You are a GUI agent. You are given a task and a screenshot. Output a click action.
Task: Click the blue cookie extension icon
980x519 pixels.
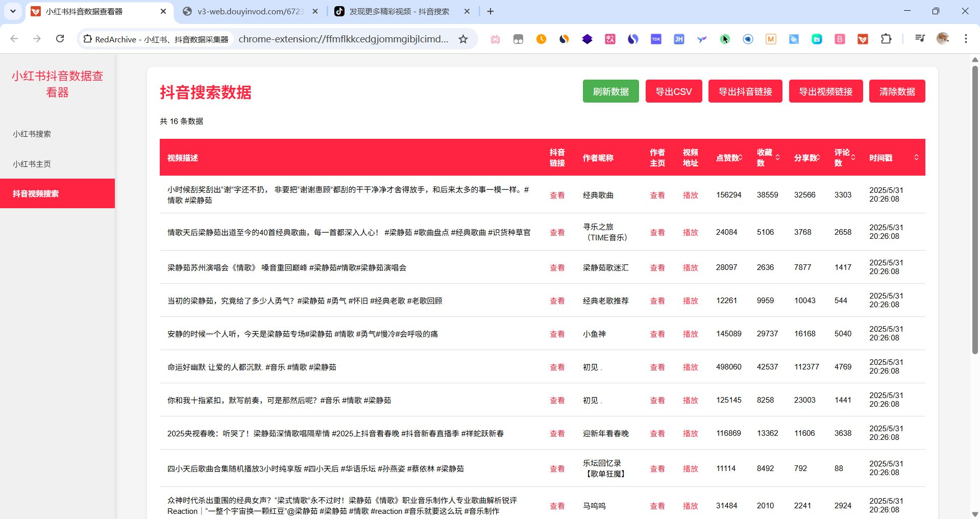pos(794,39)
